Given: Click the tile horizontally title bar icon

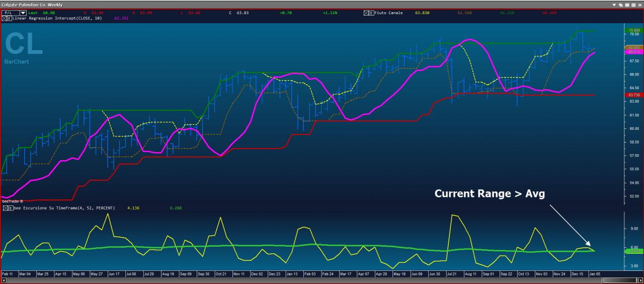Looking at the screenshot, I should pyautogui.click(x=627, y=5).
